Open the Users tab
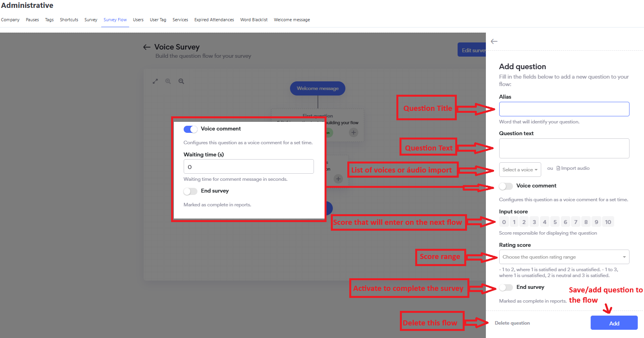This screenshot has width=644, height=338. coord(138,20)
